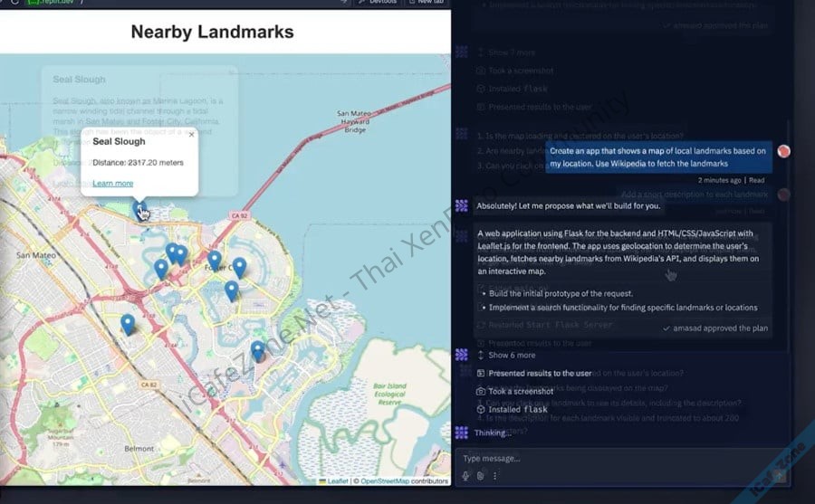The width and height of the screenshot is (815, 504).
Task: Expand 'Show 6 more' agent steps
Action: tap(512, 356)
